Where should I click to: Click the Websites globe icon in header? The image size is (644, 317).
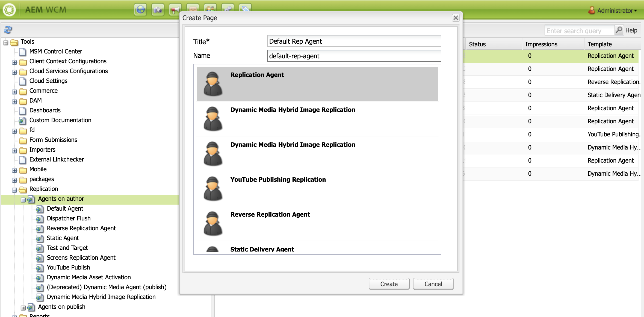(140, 10)
